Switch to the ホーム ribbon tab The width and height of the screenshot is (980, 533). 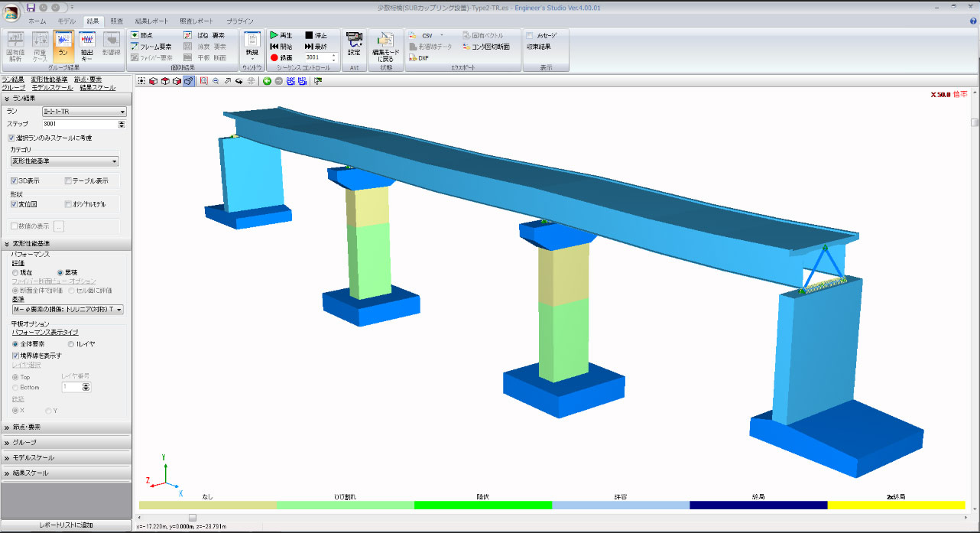click(37, 21)
